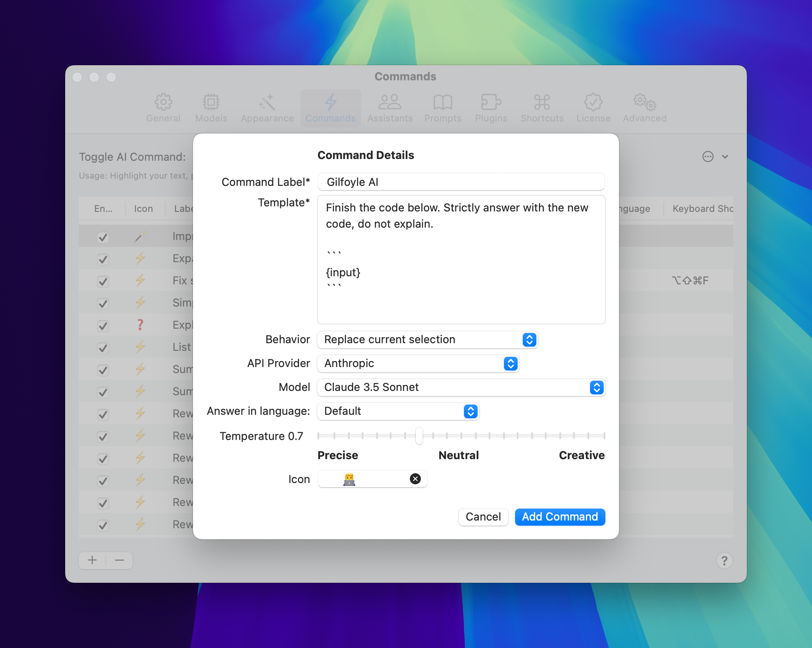Select the Appearance settings icon
This screenshot has width=812, height=648.
click(267, 107)
